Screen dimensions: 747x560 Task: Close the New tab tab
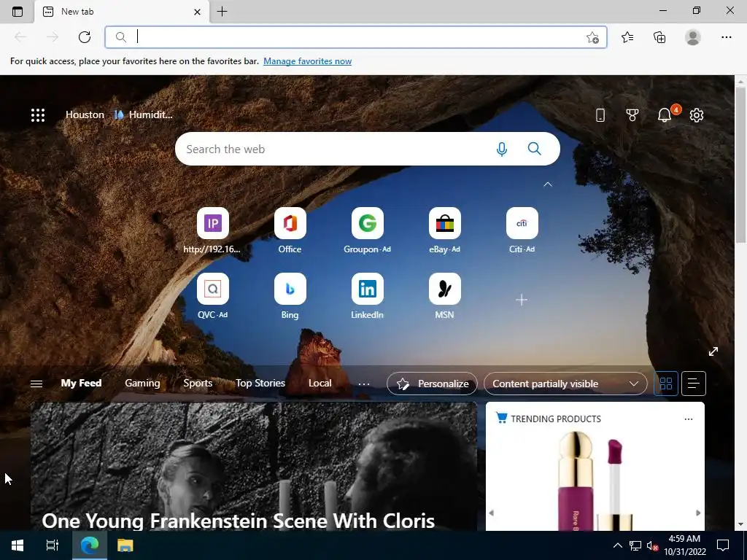tap(197, 12)
